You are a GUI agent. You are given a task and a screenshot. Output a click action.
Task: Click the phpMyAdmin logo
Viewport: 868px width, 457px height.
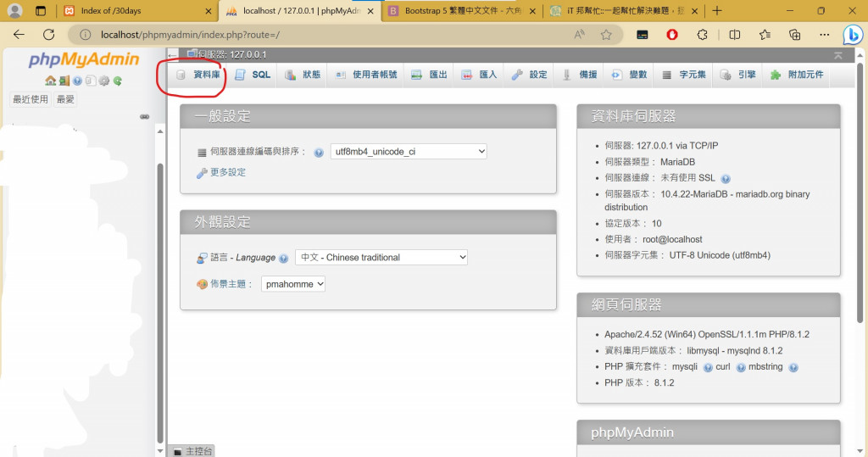tap(84, 59)
